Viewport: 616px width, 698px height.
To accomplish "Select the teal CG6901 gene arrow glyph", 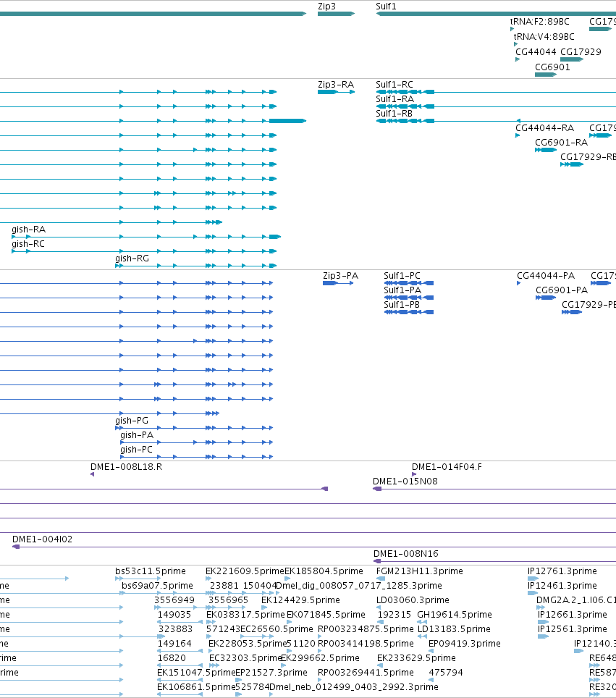I will point(546,75).
